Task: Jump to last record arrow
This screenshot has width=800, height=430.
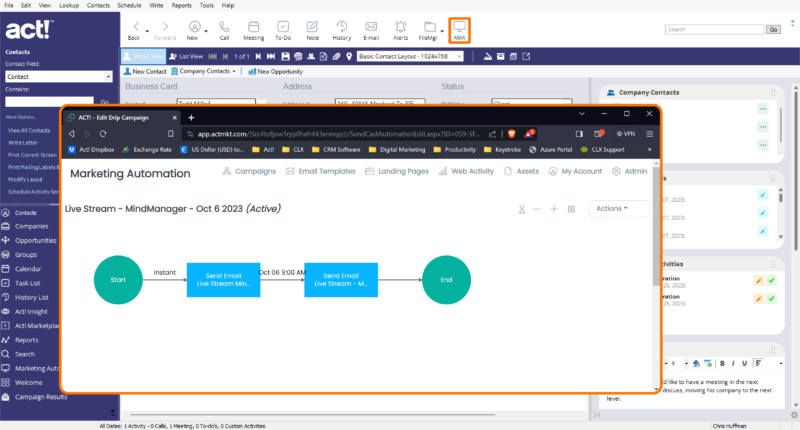Action: (x=271, y=57)
